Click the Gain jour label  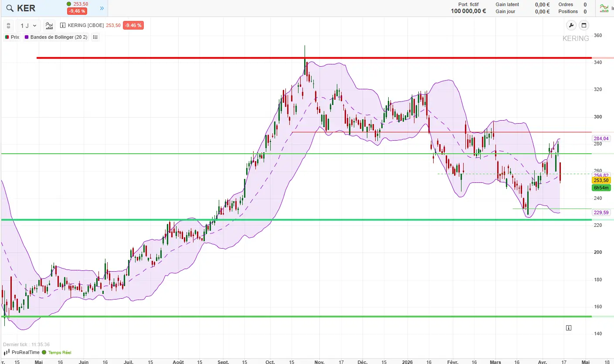tap(505, 11)
